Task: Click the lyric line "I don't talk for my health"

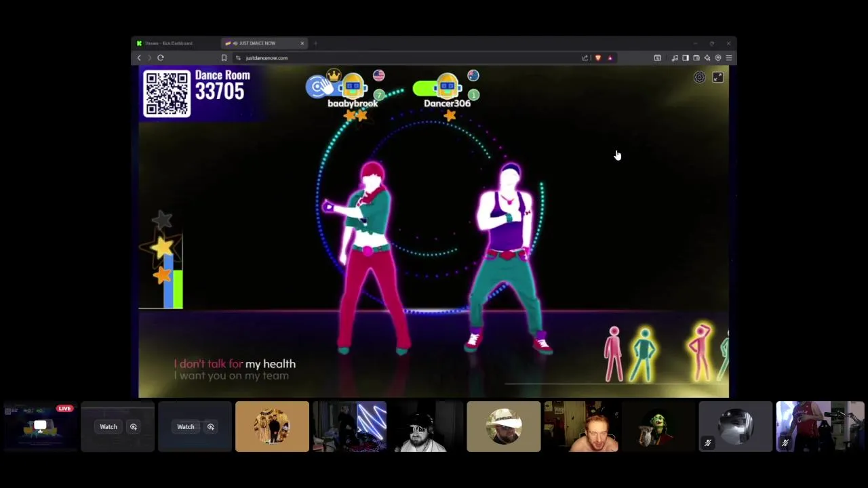Action: tap(235, 364)
